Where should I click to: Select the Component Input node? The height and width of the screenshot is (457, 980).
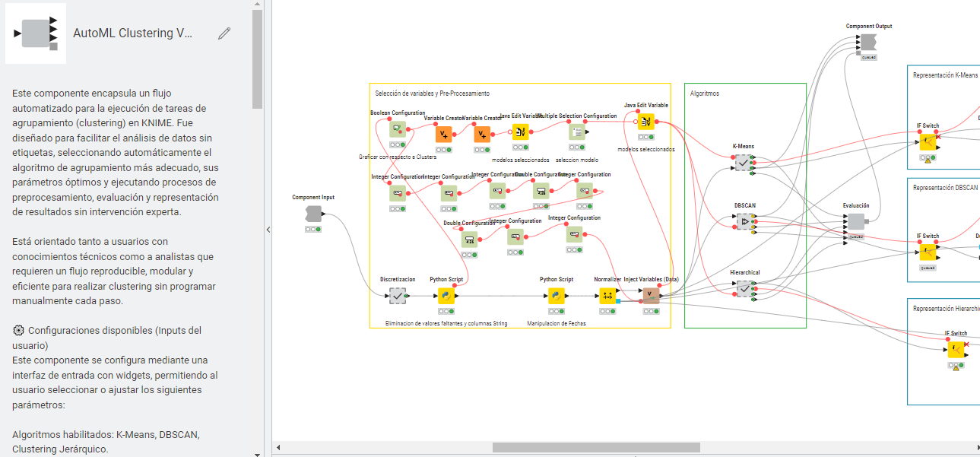312,212
